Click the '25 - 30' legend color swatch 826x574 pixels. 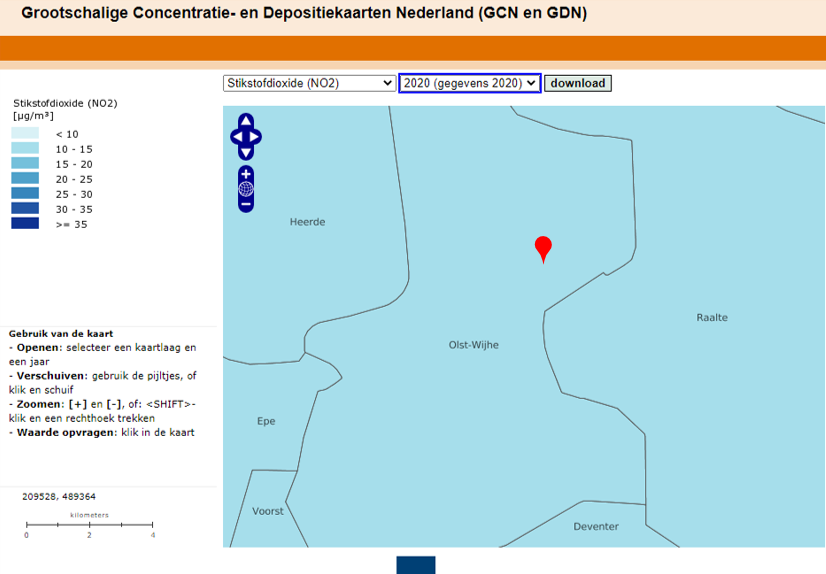coord(25,193)
